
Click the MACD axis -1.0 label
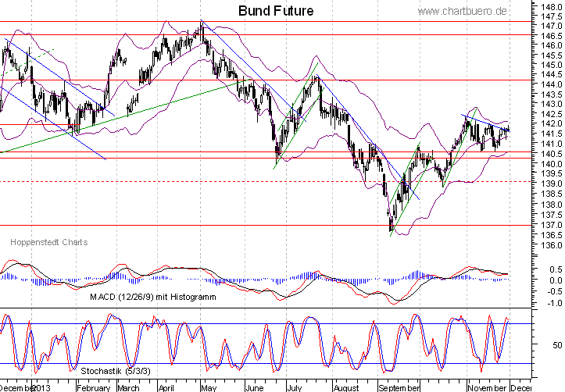pos(553,303)
